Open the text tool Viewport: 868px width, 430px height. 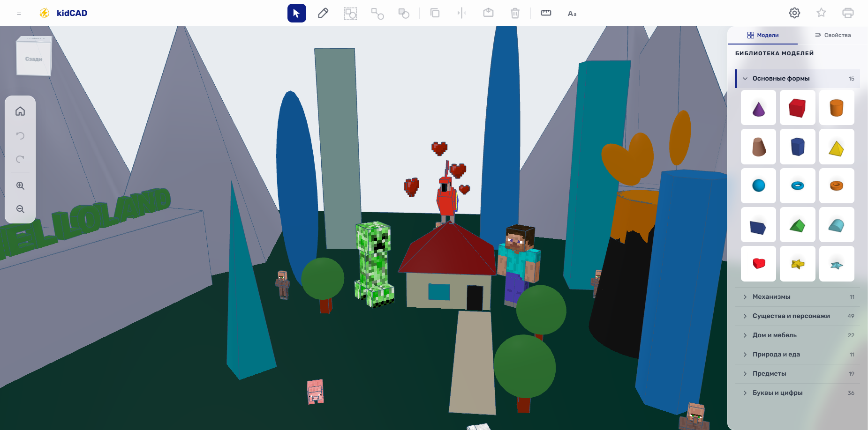(572, 13)
